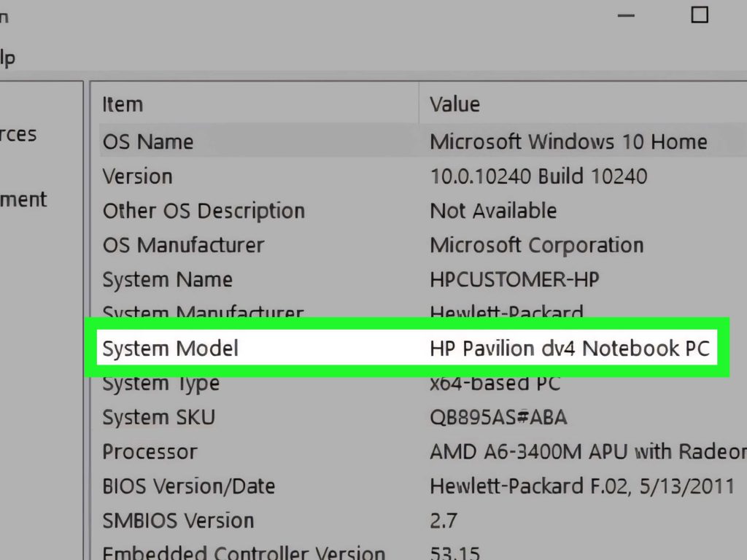747x560 pixels.
Task: Select the BIOS Version/Date row
Action: coord(188,486)
